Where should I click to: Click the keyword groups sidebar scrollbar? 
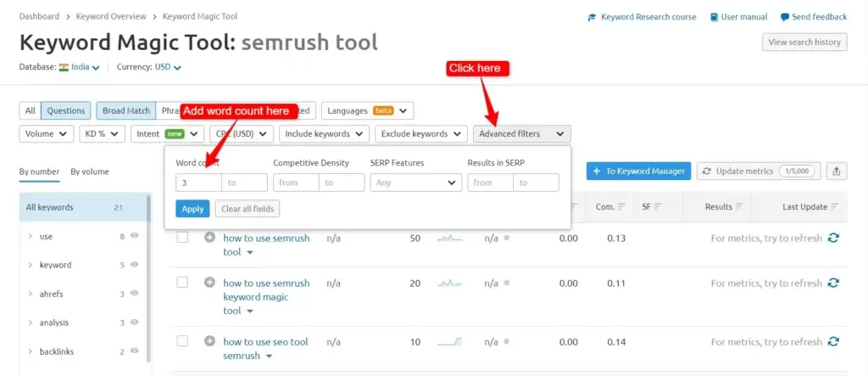click(x=148, y=278)
